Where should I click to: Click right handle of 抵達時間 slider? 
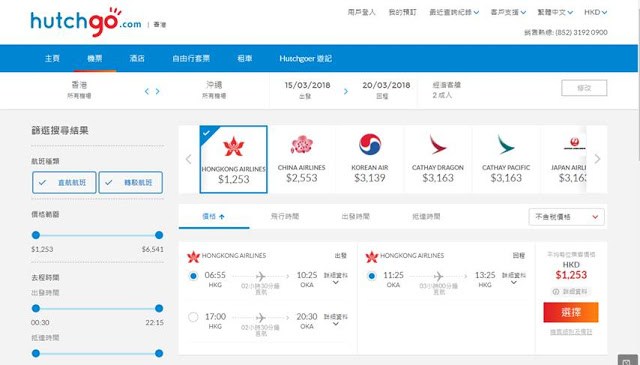tap(159, 353)
